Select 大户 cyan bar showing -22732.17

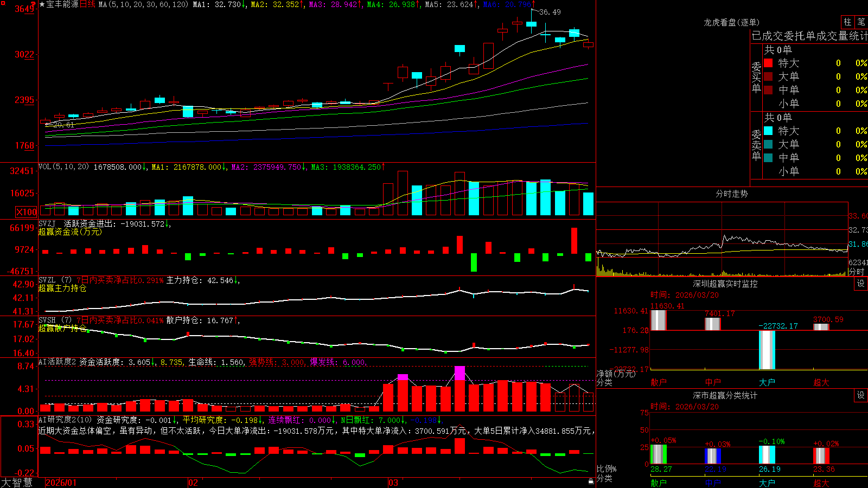tap(767, 350)
